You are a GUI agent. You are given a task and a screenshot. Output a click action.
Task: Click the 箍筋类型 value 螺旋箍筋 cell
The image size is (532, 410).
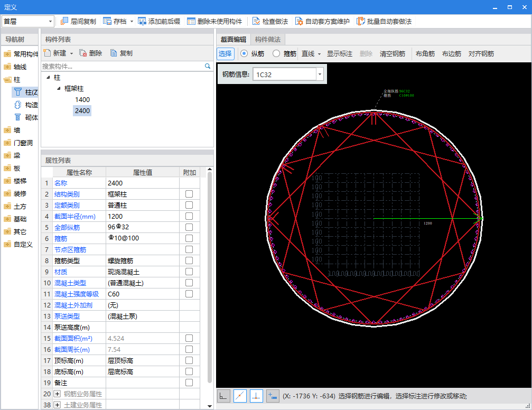tap(143, 260)
